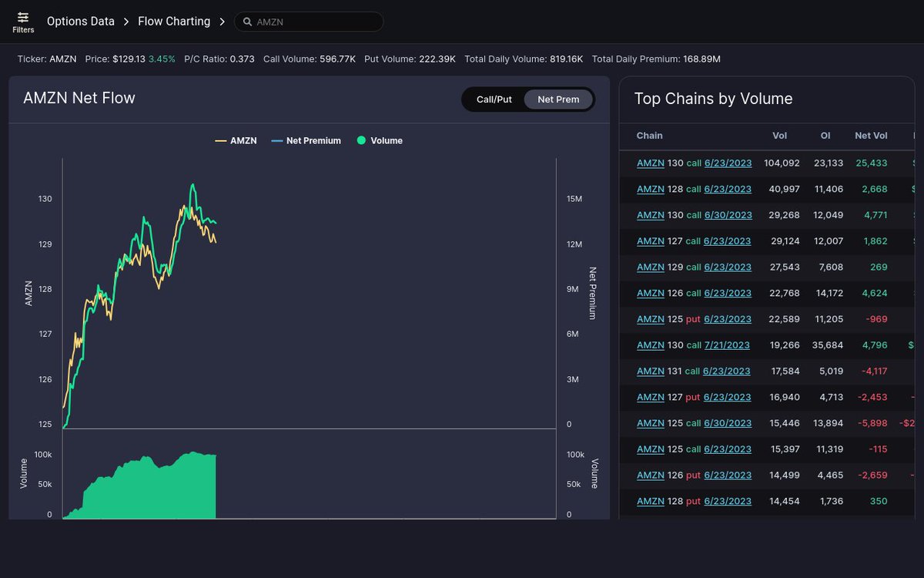Open AMZN link in 131 call row
Screen dimensions: 924x578
coord(651,371)
